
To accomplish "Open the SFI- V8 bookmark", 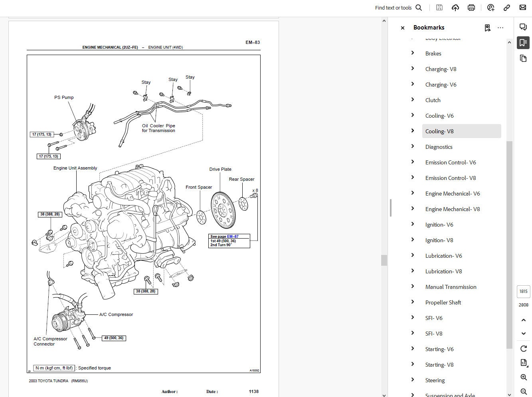I will (x=434, y=334).
